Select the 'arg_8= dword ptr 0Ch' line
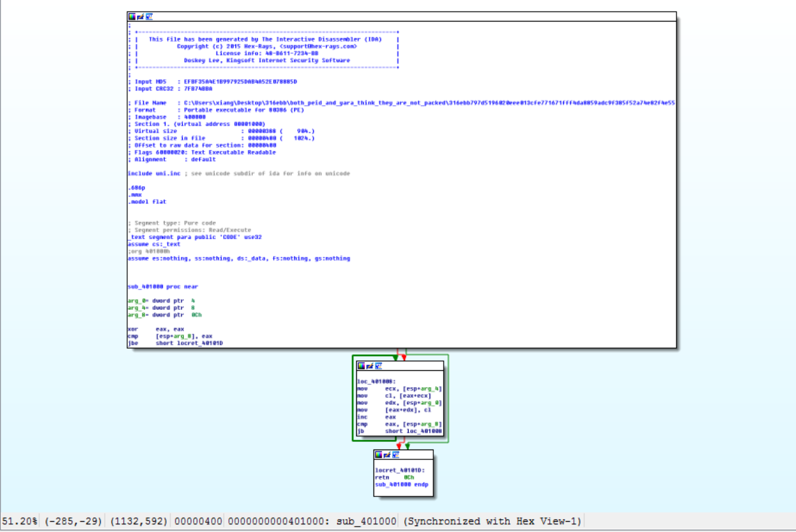Screen dimensions: 796x532 pyautogui.click(x=165, y=315)
